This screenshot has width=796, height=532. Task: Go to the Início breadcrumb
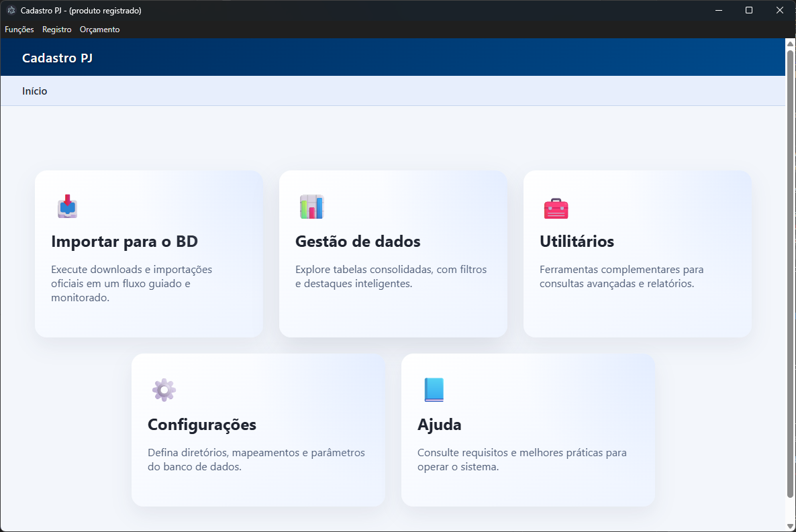[34, 91]
